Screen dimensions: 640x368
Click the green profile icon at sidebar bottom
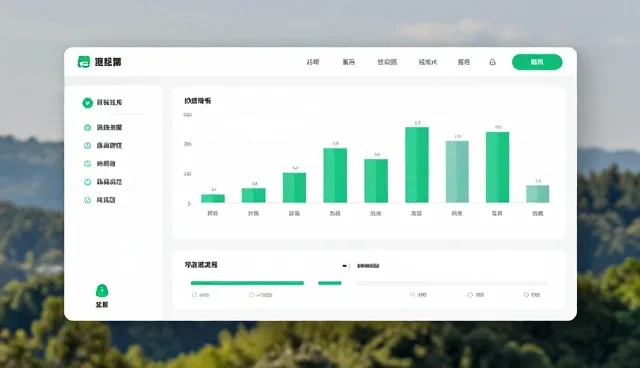pyautogui.click(x=102, y=290)
